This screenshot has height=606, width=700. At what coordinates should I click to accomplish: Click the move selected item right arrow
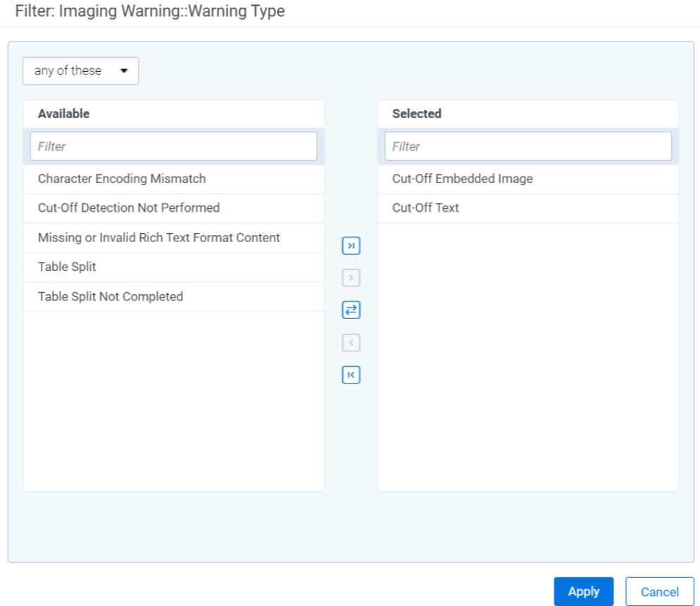[x=351, y=278]
